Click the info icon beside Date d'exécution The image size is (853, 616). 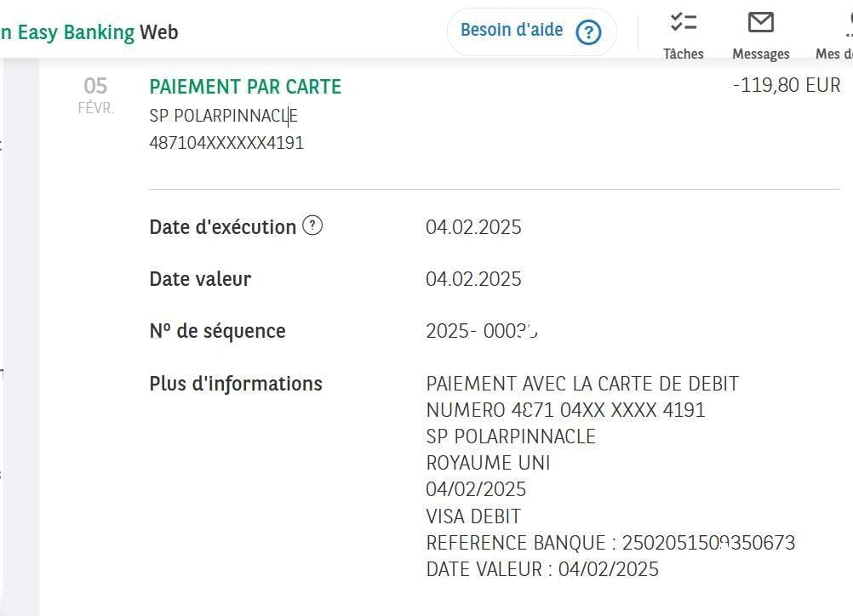coord(312,225)
